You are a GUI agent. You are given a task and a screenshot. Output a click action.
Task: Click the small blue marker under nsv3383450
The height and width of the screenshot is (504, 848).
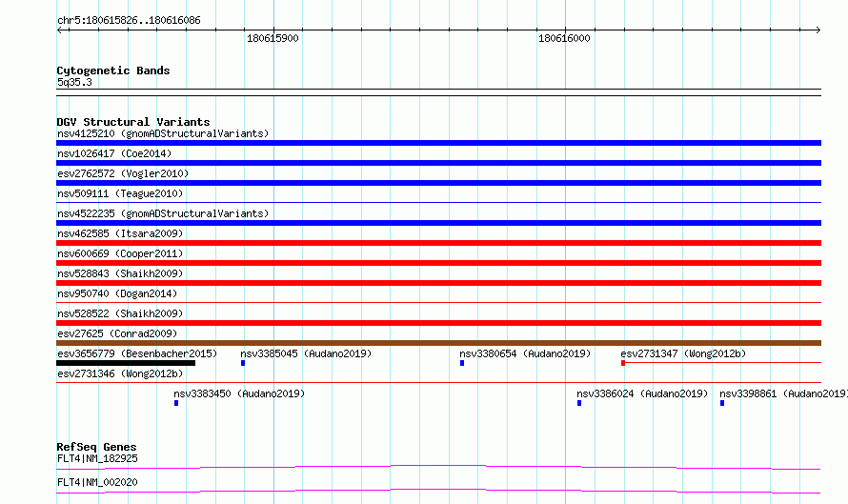(x=175, y=403)
